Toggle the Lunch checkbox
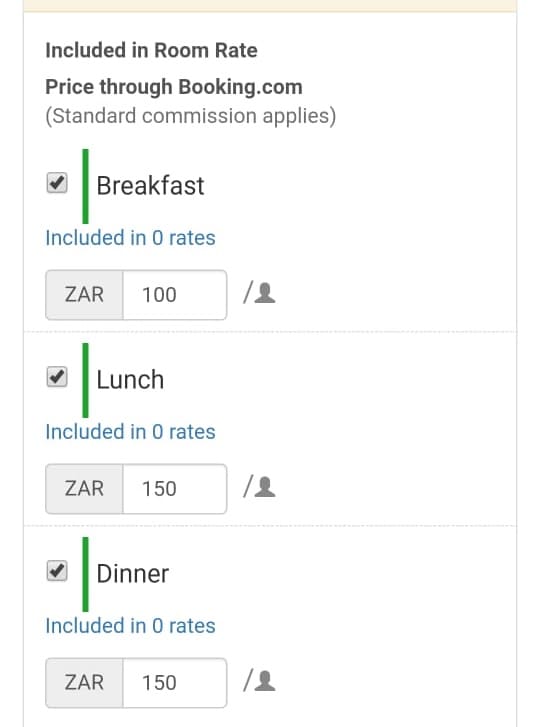Viewport: 540px width, 727px height. [x=57, y=376]
